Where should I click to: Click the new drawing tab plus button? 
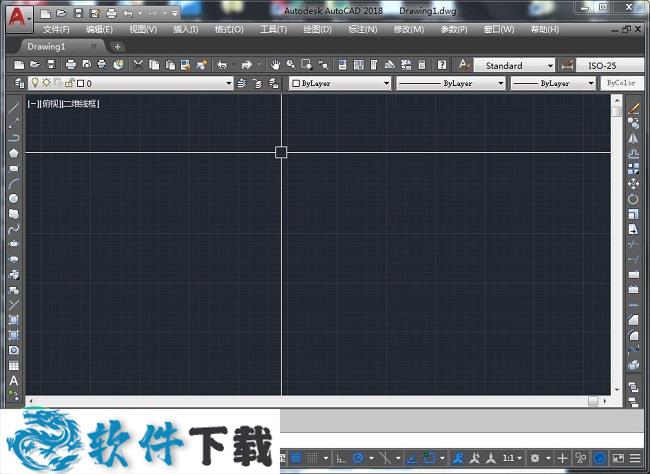117,47
